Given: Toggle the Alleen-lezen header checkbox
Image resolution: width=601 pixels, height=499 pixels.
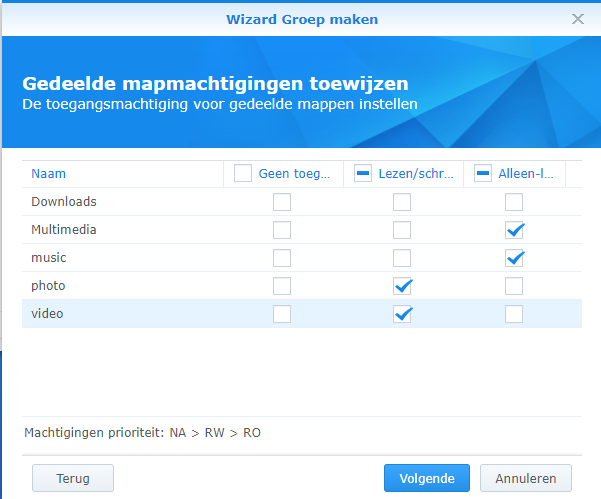Looking at the screenshot, I should [483, 173].
